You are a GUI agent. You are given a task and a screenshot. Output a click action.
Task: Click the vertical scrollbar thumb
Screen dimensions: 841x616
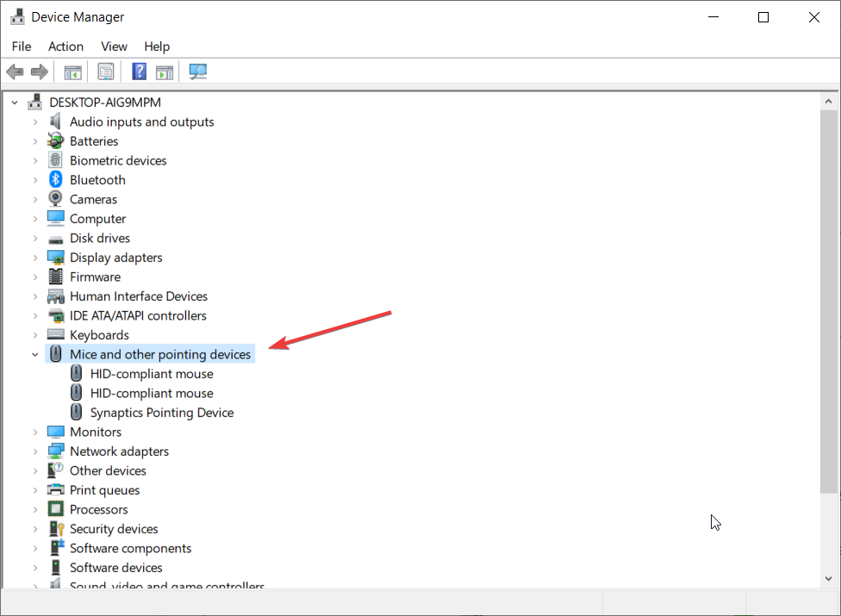pos(829,302)
